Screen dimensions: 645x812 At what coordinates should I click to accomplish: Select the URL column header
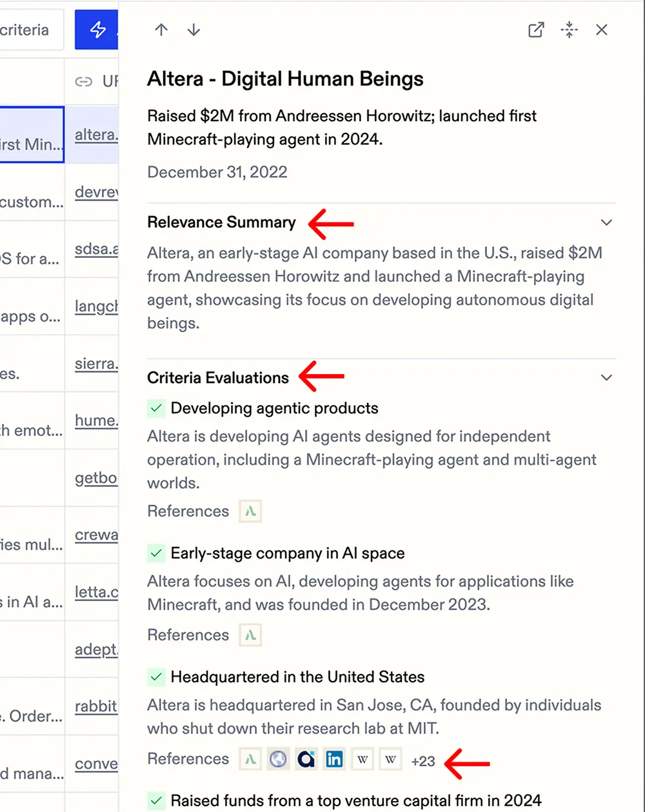tap(97, 81)
